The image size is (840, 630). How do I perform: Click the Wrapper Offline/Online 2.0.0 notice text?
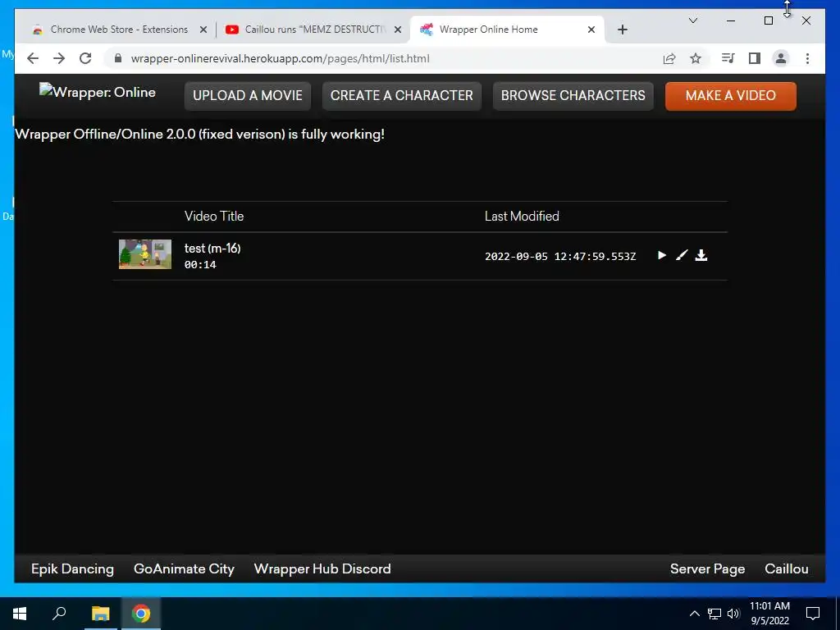[200, 134]
